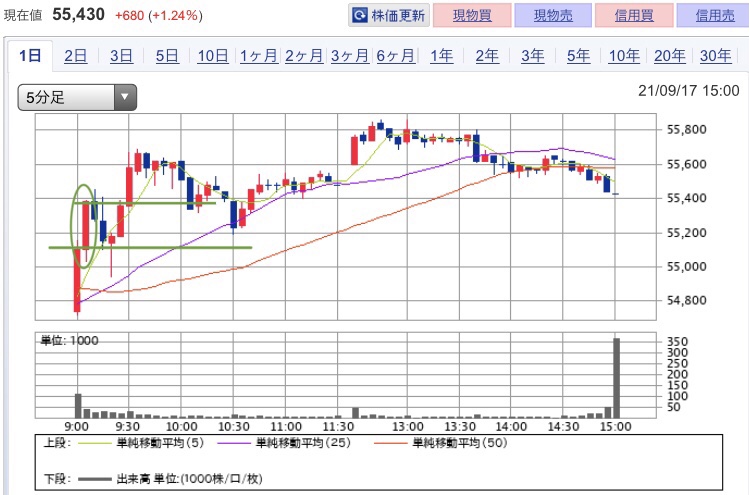Show the 1ヶ月 chart
Image resolution: width=749 pixels, height=495 pixels.
(x=258, y=56)
